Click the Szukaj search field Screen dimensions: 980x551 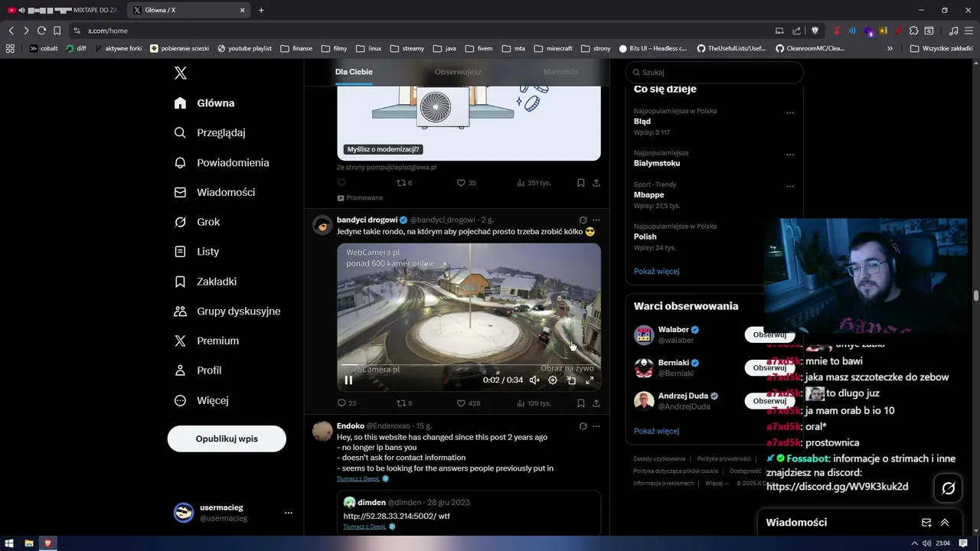point(714,72)
